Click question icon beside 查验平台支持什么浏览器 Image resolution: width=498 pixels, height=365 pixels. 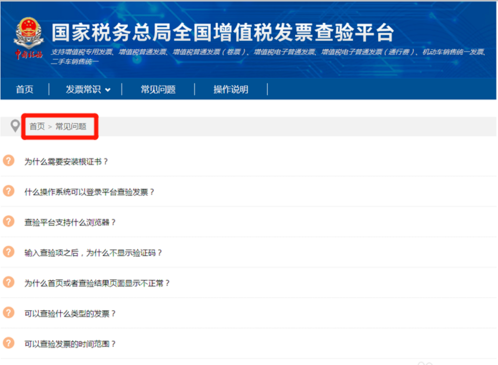[x=9, y=221]
